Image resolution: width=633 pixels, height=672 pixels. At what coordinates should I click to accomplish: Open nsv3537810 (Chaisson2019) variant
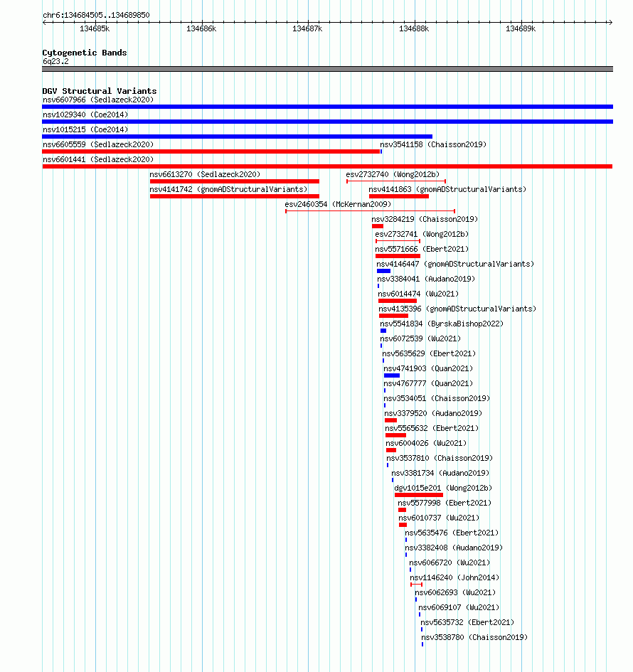(x=388, y=465)
